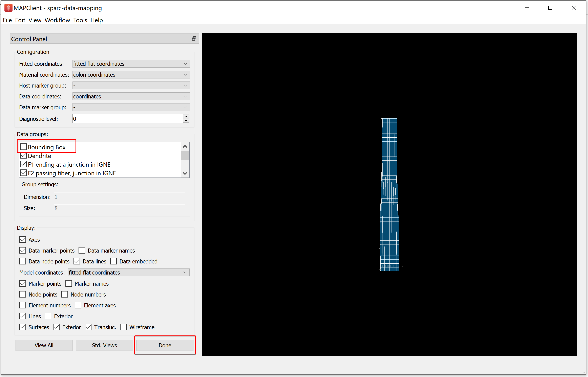Enable Node points checkbox
The image size is (588, 377).
(23, 294)
